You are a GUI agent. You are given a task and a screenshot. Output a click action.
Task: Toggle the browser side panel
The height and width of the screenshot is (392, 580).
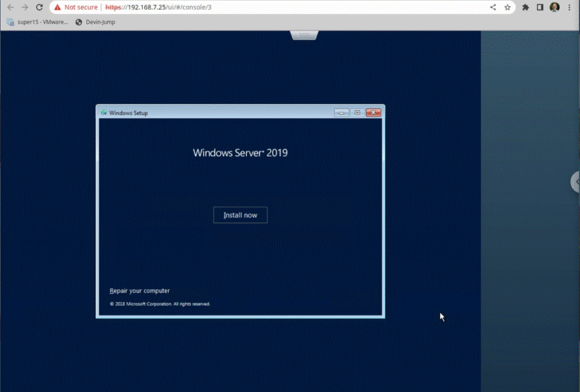pos(540,7)
